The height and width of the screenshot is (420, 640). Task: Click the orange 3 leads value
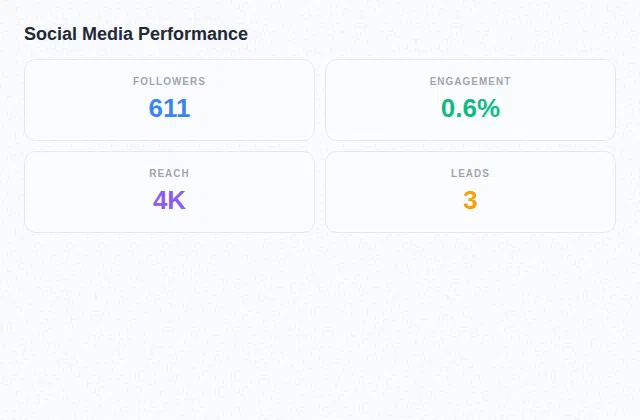tap(470, 201)
